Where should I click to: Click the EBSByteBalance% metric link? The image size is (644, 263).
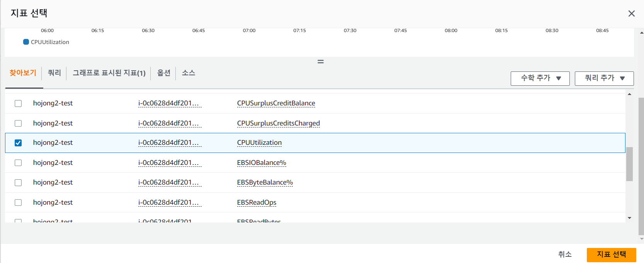(x=265, y=182)
